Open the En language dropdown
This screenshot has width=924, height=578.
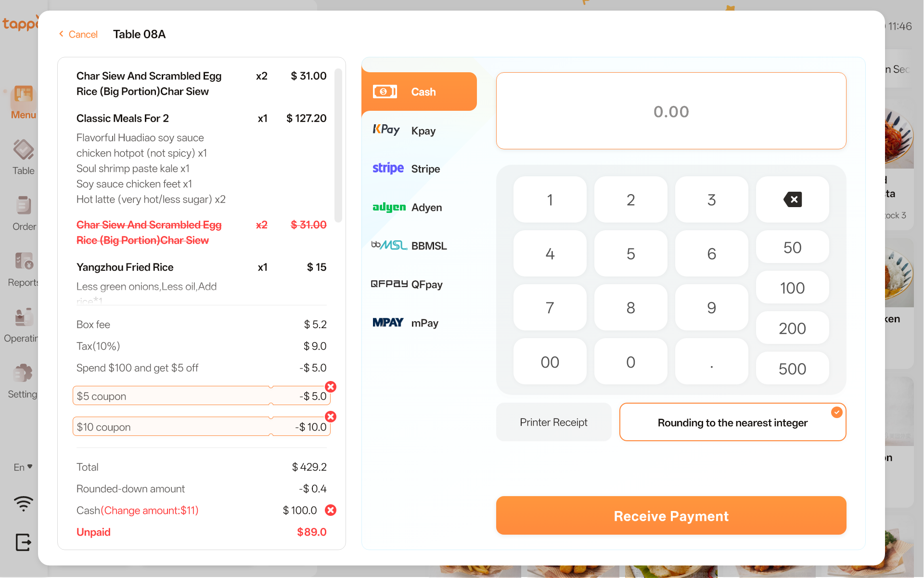[23, 467]
